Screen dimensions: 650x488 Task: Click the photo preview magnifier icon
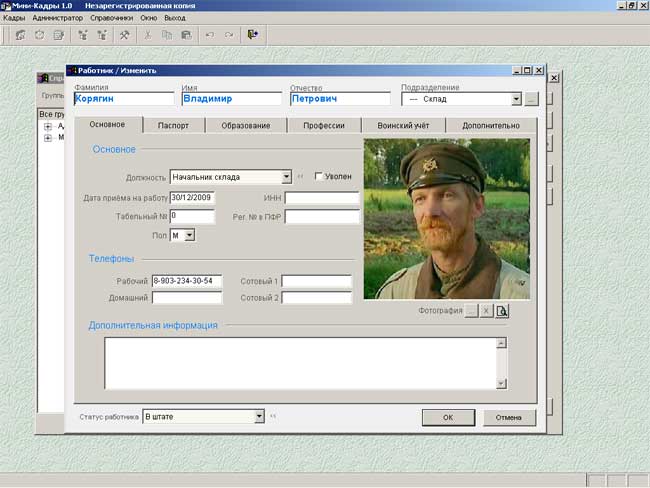(502, 311)
